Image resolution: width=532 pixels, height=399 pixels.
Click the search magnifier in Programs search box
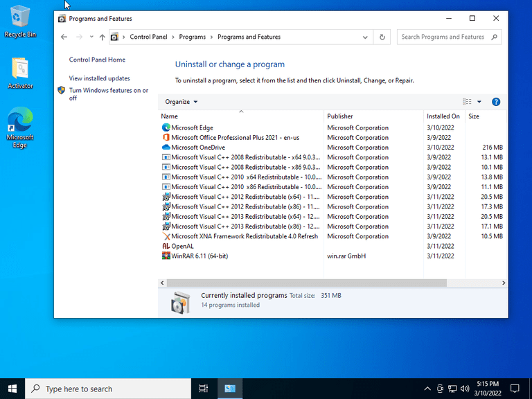[x=494, y=37]
